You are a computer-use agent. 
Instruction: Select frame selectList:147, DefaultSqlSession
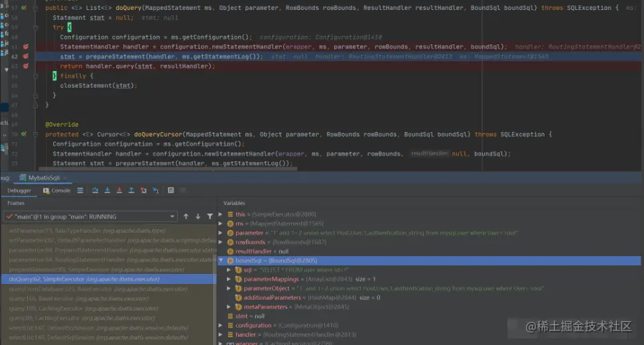[108, 328]
